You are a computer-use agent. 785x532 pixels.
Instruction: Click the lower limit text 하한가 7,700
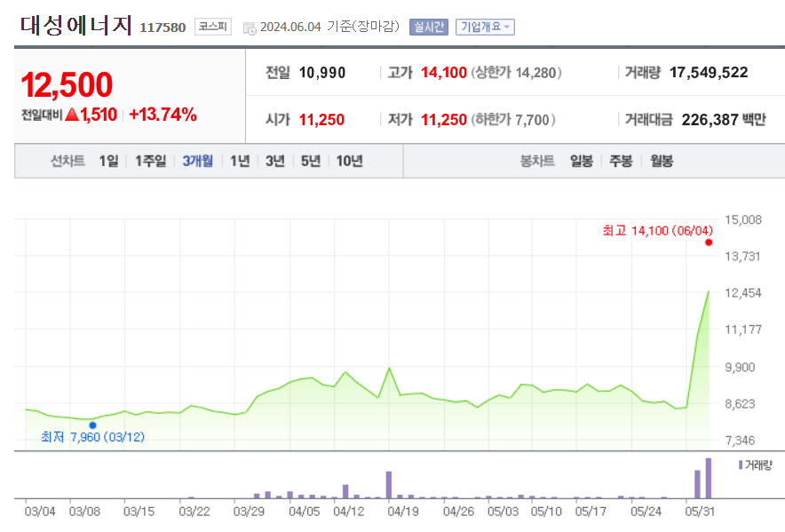pos(513,120)
